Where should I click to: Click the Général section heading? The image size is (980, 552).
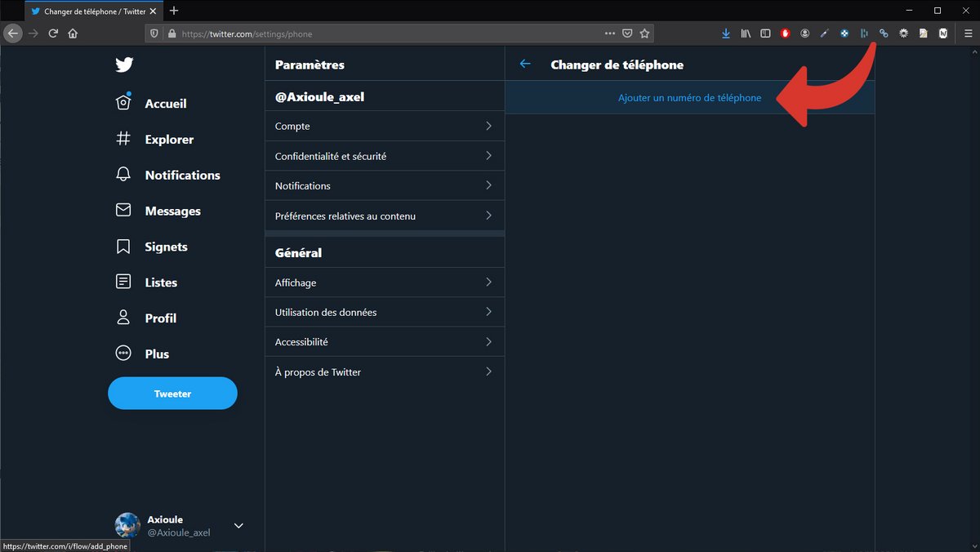(298, 253)
